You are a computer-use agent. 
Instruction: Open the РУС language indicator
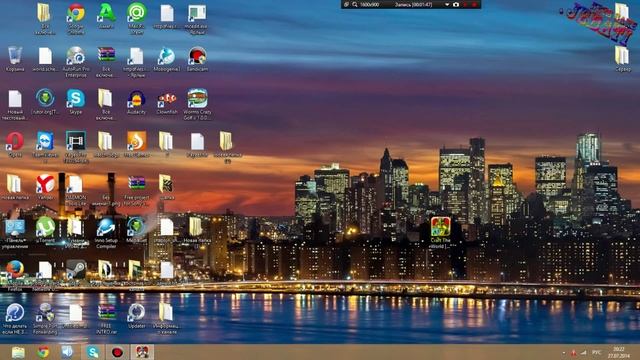(x=596, y=352)
